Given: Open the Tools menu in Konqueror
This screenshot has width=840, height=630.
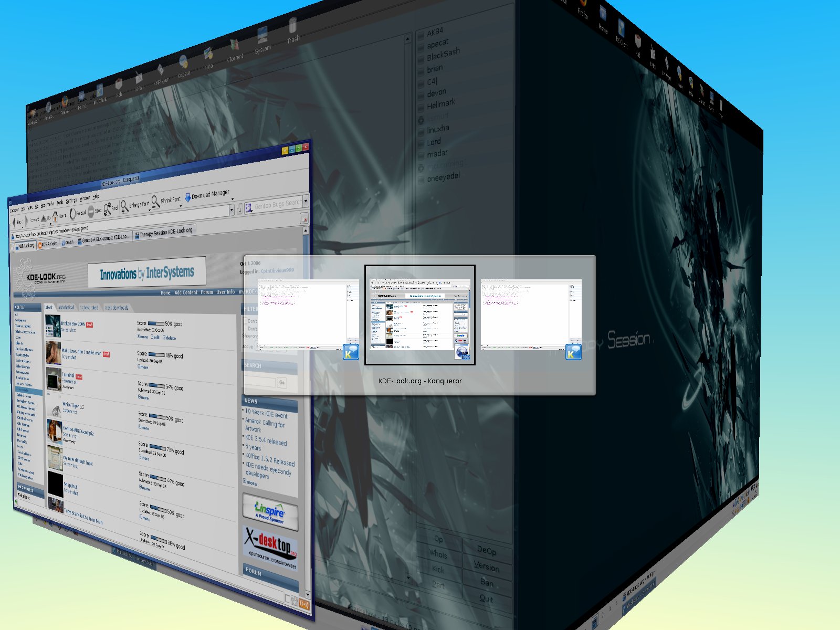Looking at the screenshot, I should click(60, 202).
